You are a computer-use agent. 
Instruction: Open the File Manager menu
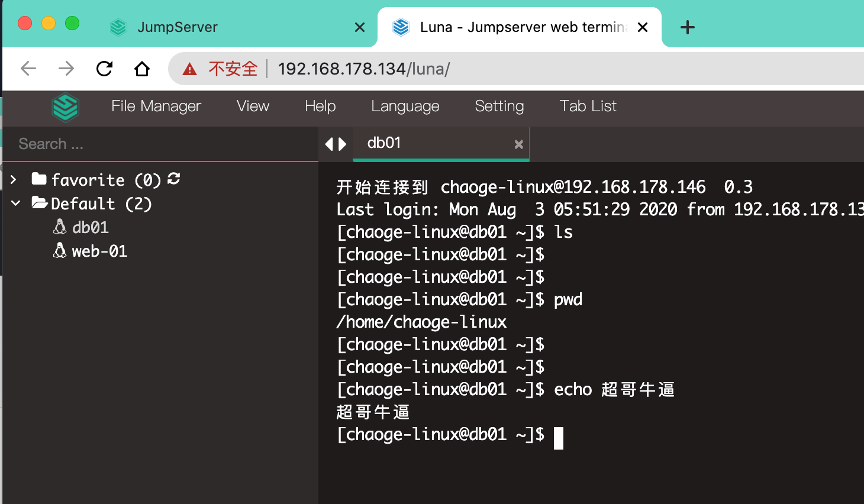(156, 106)
